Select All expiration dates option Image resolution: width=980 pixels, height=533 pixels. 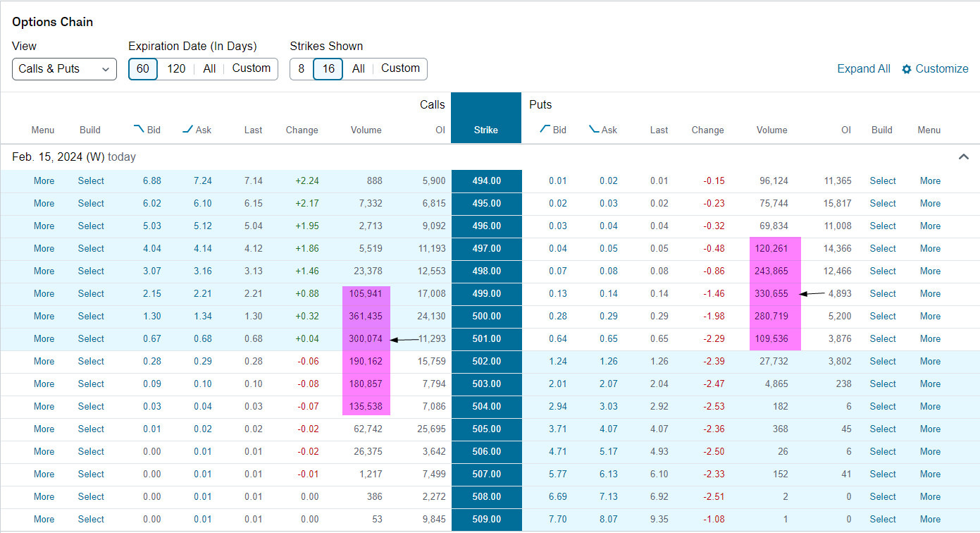(209, 68)
